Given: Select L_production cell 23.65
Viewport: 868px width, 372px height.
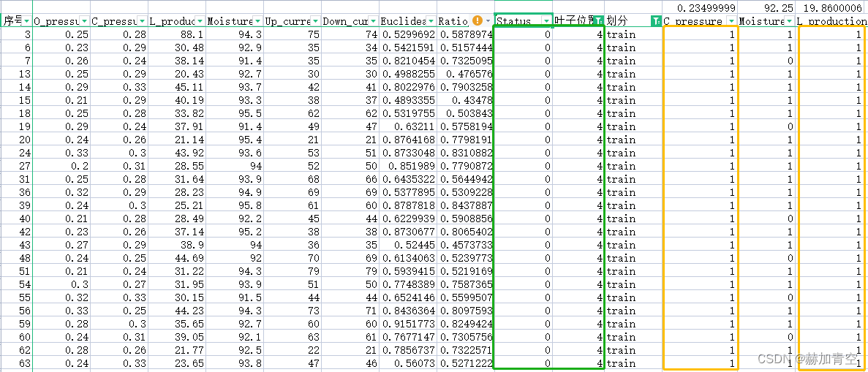Looking at the screenshot, I should pyautogui.click(x=176, y=364).
